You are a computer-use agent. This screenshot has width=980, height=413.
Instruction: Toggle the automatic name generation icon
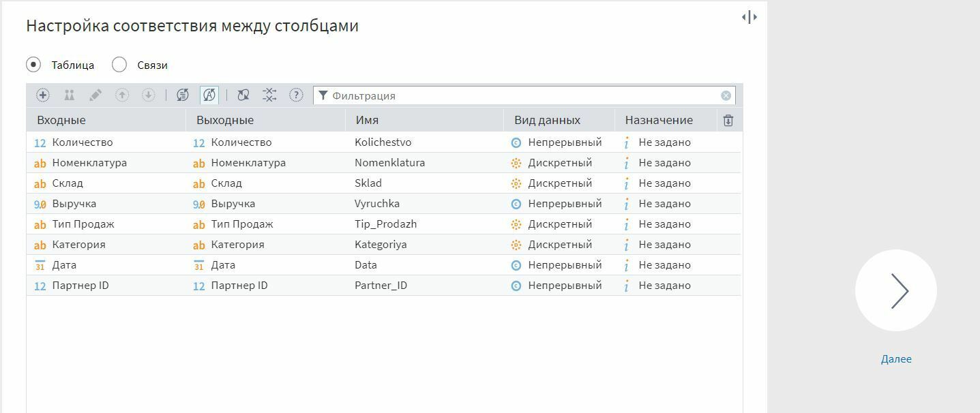208,95
